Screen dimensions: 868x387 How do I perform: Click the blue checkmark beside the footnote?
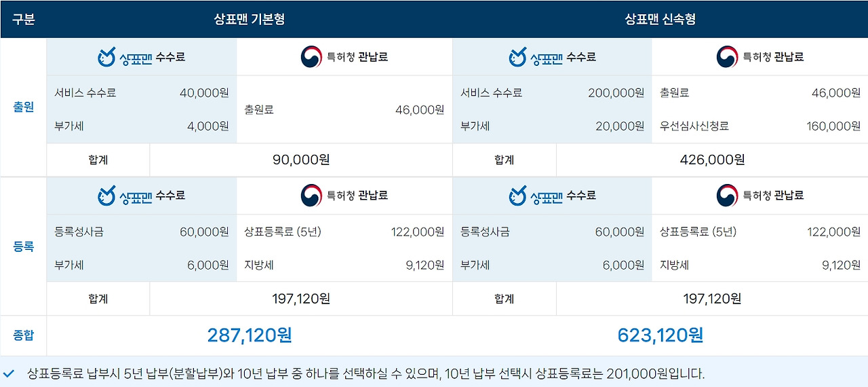(x=9, y=373)
